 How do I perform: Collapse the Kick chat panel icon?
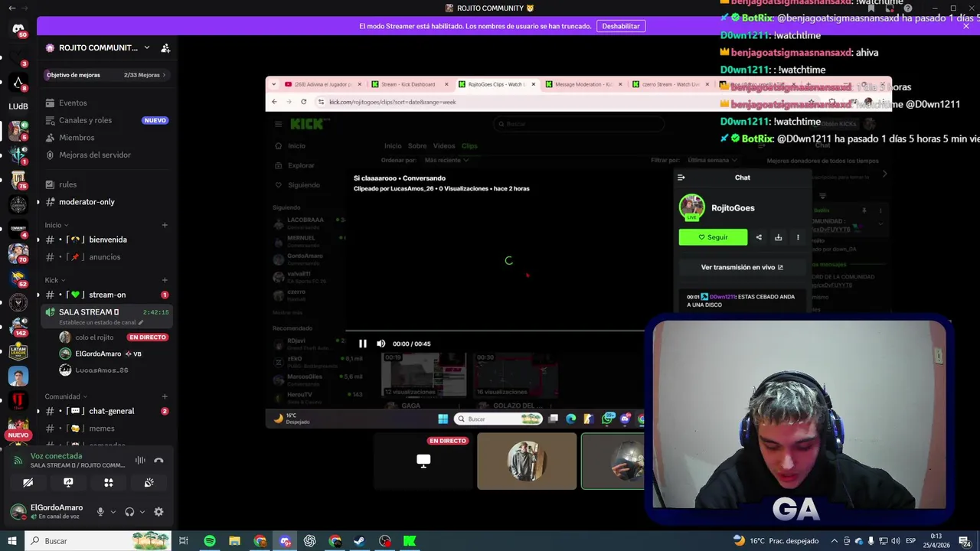681,178
